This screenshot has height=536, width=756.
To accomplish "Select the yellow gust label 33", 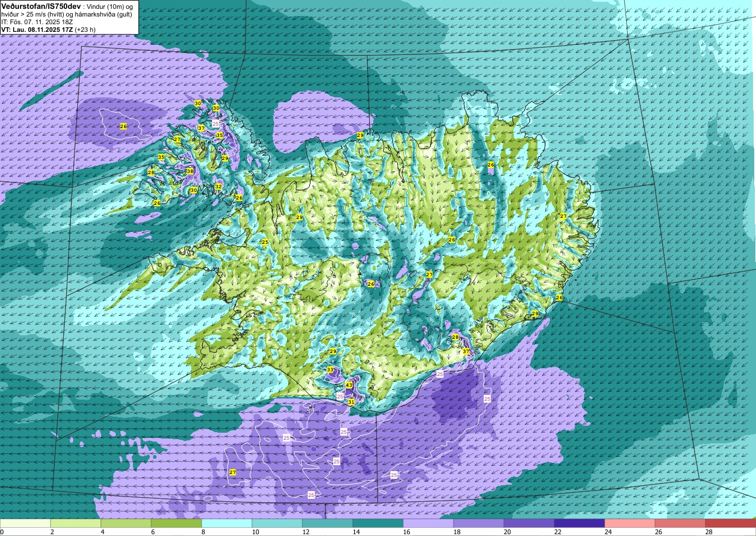I will (x=330, y=370).
